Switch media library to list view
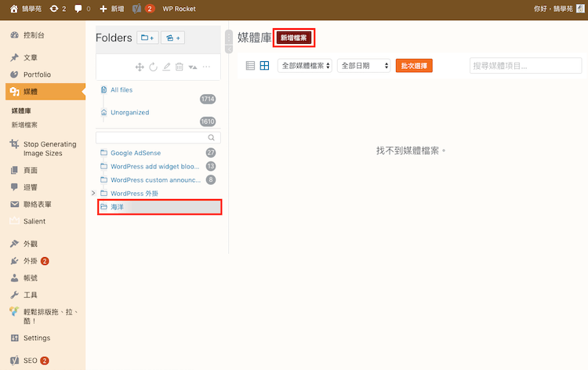The width and height of the screenshot is (588, 370). pos(250,66)
